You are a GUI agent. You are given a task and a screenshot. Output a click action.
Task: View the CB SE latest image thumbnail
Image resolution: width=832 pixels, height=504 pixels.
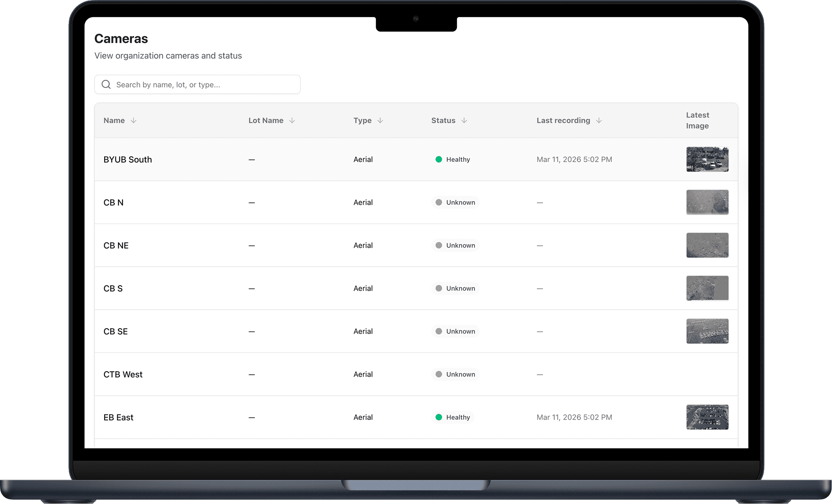(x=707, y=331)
